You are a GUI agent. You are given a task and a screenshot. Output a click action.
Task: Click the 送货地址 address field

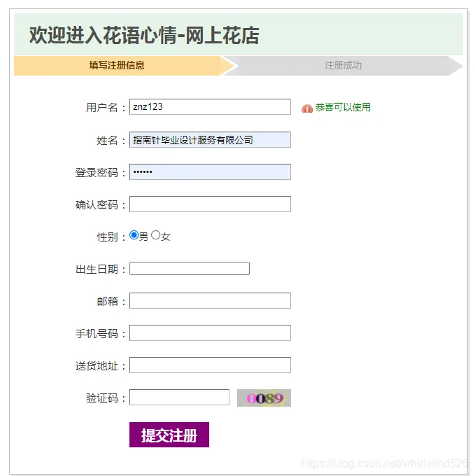tap(210, 365)
